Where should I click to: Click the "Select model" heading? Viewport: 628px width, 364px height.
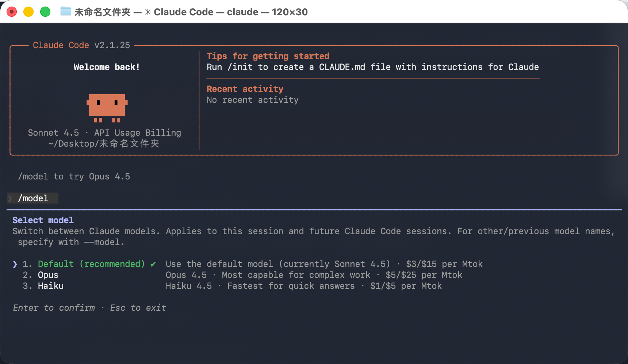[43, 220]
